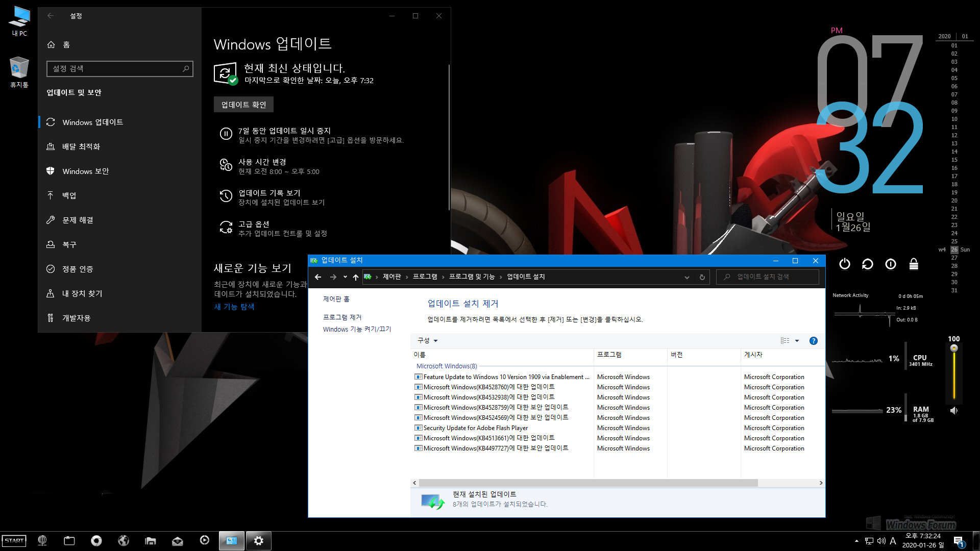Screen dimensions: 980x551
Task: Click the START button on taskbar
Action: point(14,541)
